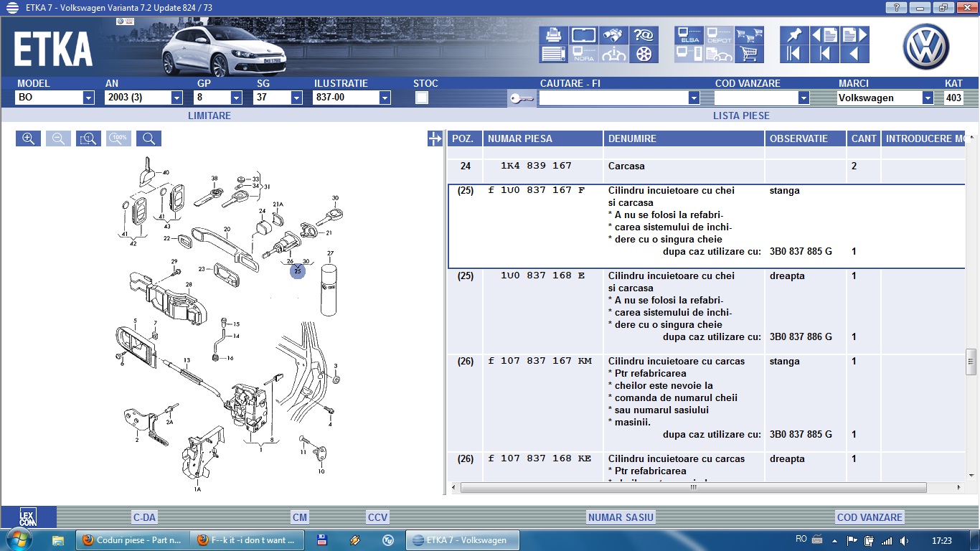Switch to the LISTA PIESE tab
This screenshot has width=980, height=551.
point(741,116)
